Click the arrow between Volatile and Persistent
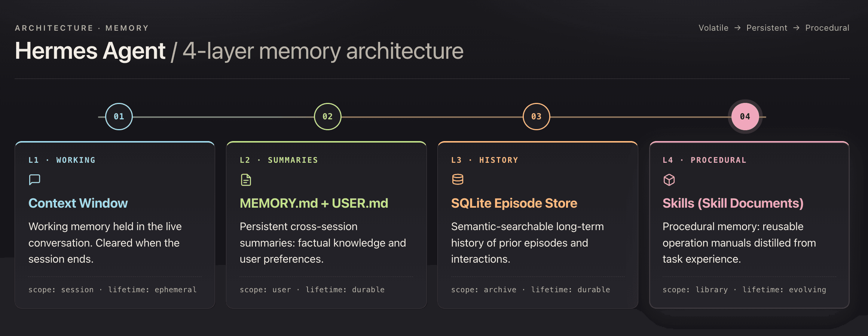 click(x=737, y=28)
